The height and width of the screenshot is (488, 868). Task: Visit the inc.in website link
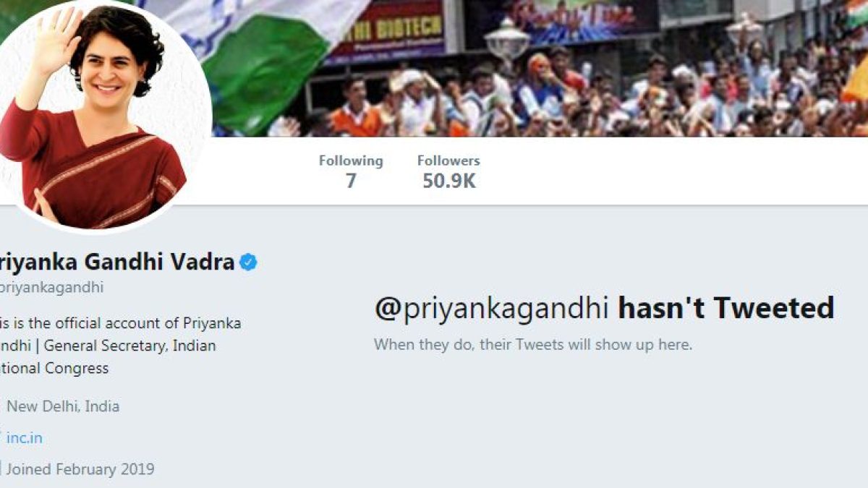(25, 438)
